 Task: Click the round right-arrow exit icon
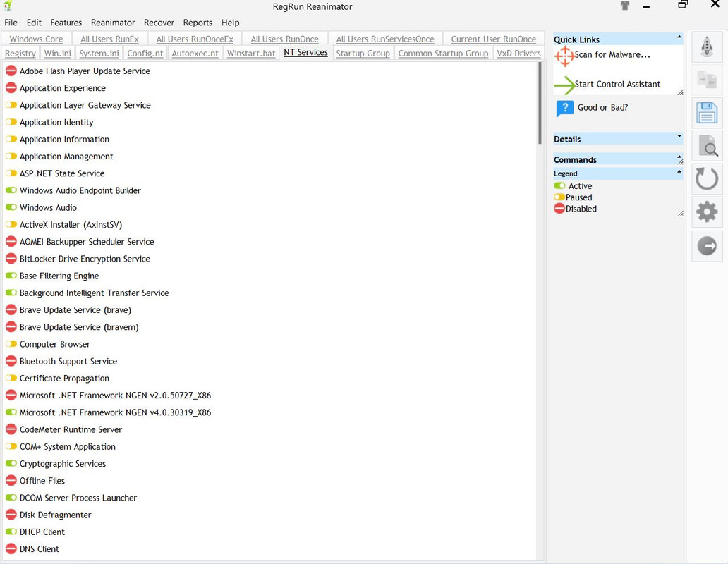[x=707, y=245]
